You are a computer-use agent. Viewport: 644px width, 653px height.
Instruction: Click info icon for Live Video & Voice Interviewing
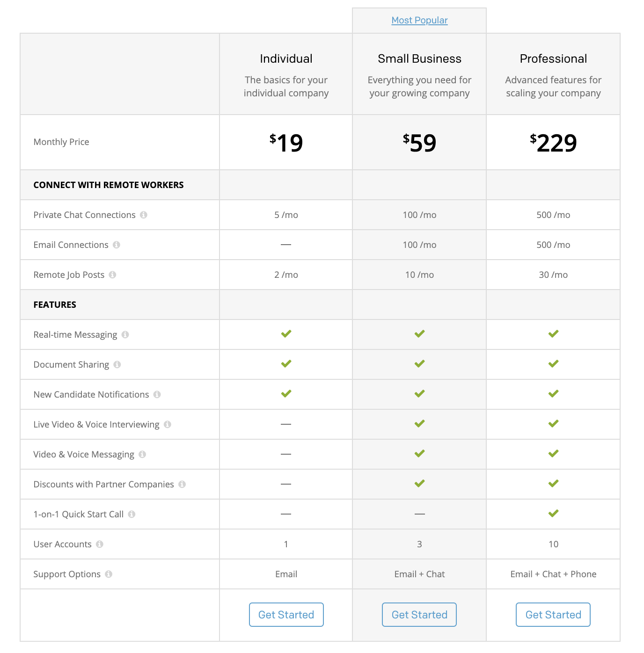[168, 424]
